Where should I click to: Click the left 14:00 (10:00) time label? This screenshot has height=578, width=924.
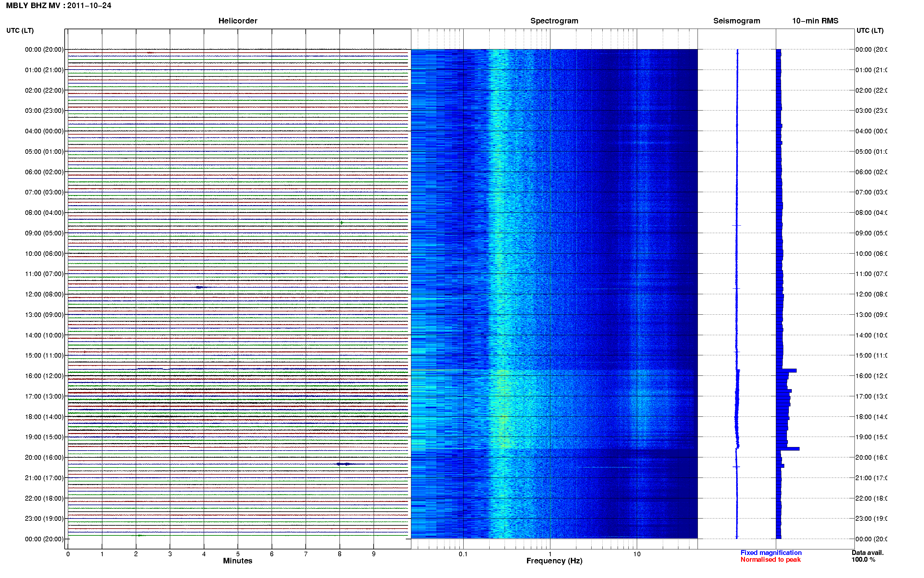click(x=44, y=335)
